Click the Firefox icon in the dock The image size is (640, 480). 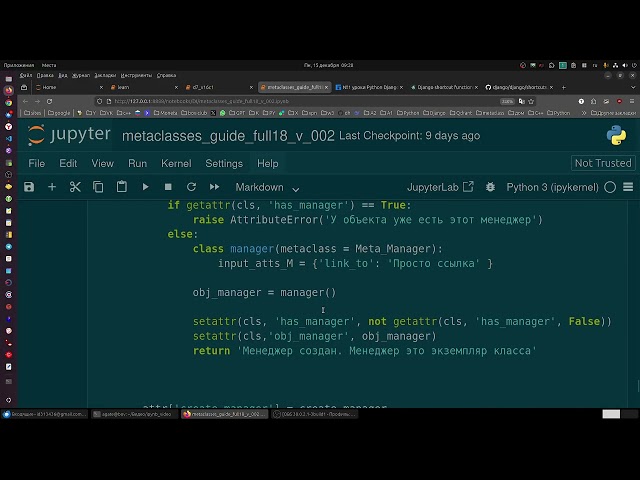pyautogui.click(x=9, y=91)
